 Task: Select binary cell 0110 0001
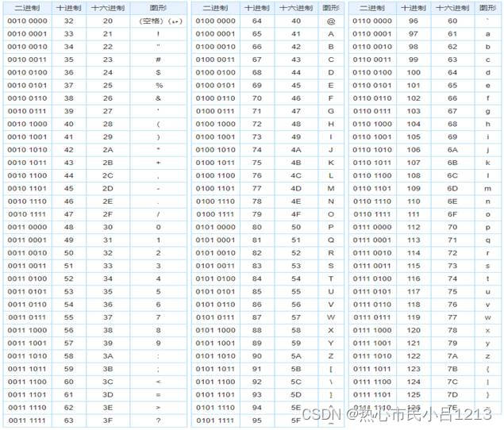[372, 34]
